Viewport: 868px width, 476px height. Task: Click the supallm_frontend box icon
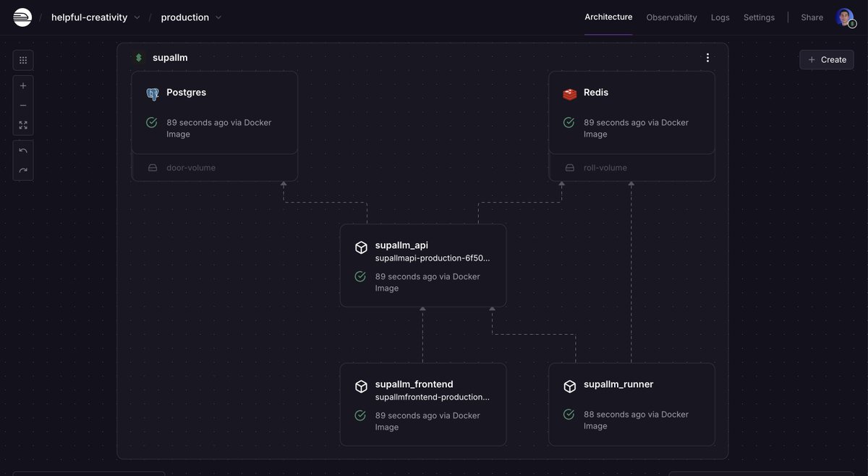361,386
